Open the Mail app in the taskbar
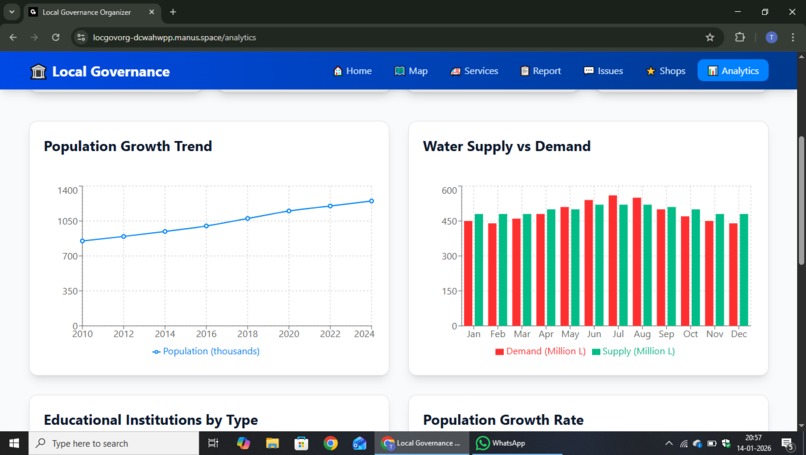 [x=359, y=443]
